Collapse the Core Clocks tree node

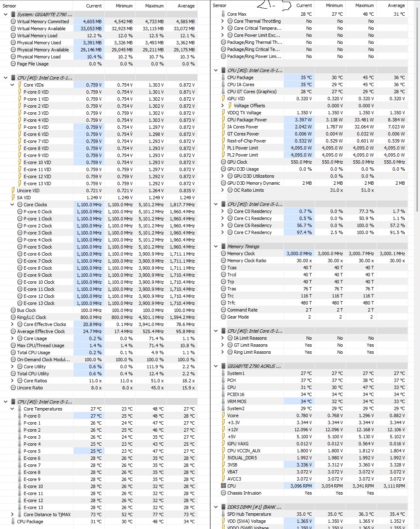pos(12,205)
